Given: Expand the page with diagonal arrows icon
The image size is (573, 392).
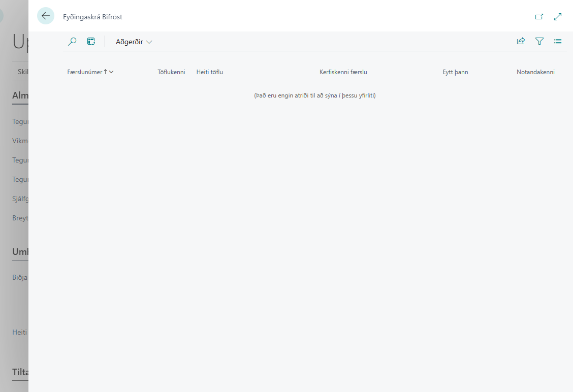Looking at the screenshot, I should pyautogui.click(x=558, y=16).
